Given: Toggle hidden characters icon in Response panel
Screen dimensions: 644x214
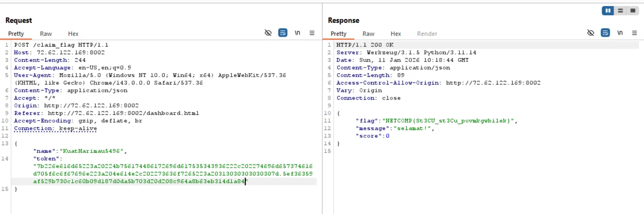Looking at the screenshot, I should coord(591,33).
